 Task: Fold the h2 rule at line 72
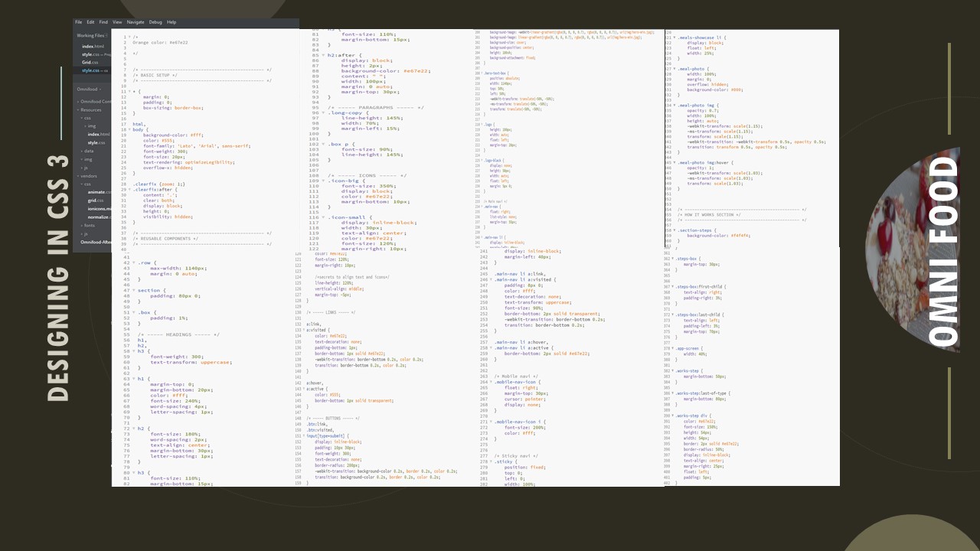[x=132, y=429]
